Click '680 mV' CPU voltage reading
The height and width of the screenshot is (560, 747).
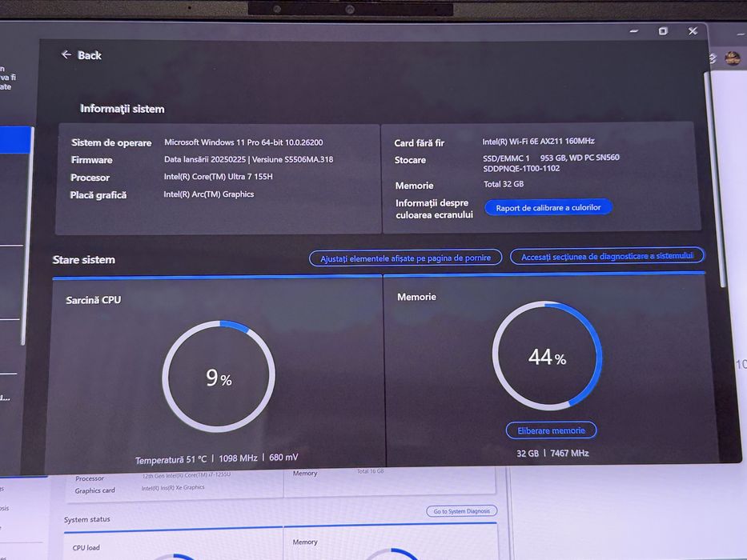coord(283,457)
